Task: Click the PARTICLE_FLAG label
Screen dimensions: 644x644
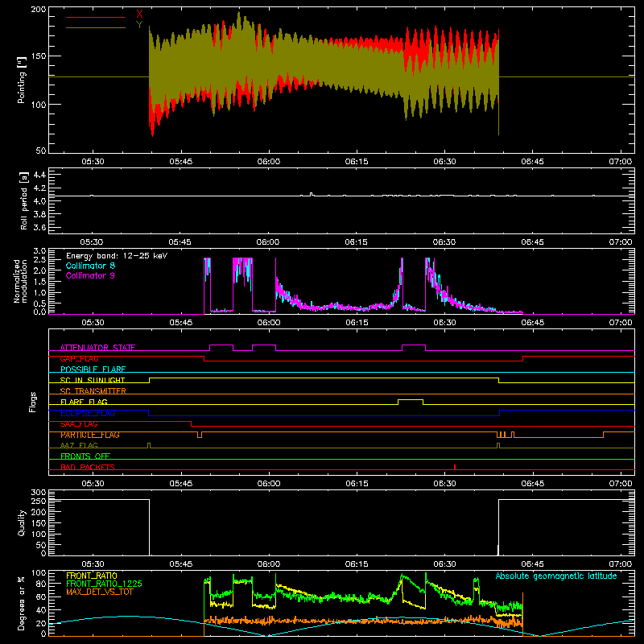Action: click(90, 435)
